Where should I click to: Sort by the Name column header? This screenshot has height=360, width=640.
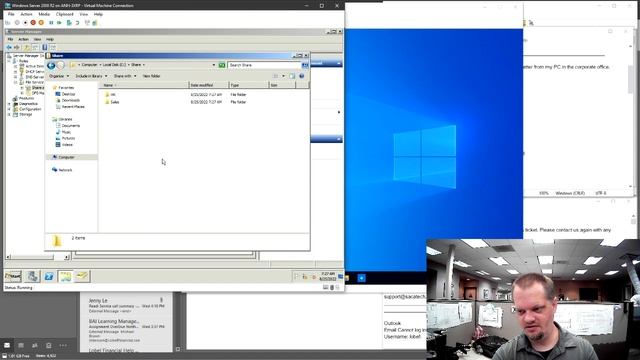[x=144, y=85]
